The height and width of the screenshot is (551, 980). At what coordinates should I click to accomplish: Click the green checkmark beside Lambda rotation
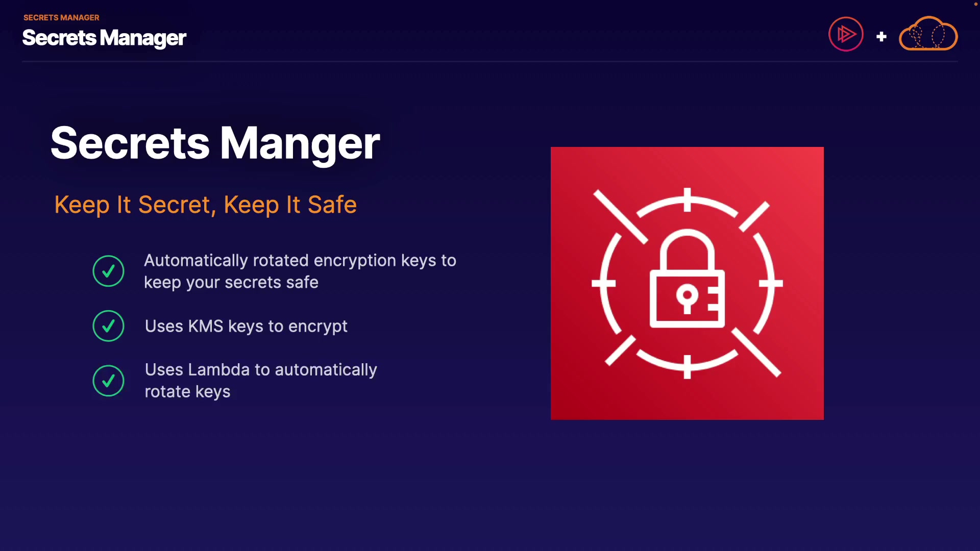108,381
